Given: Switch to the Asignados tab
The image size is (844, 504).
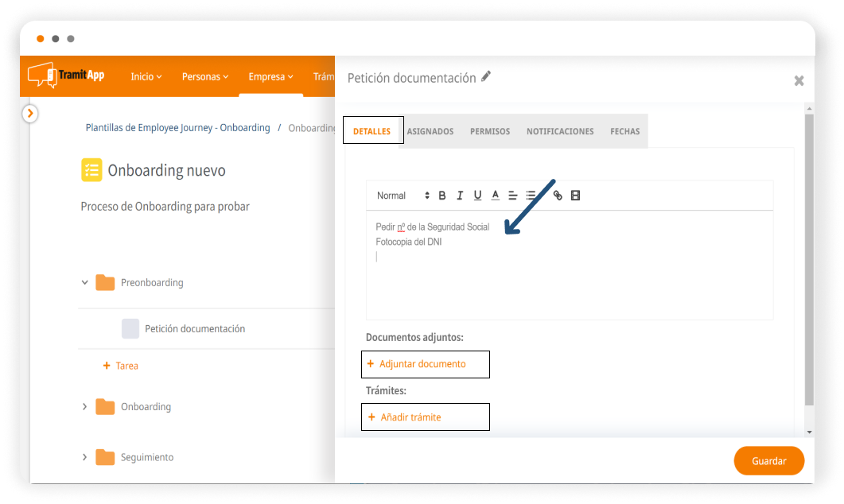Looking at the screenshot, I should point(430,131).
